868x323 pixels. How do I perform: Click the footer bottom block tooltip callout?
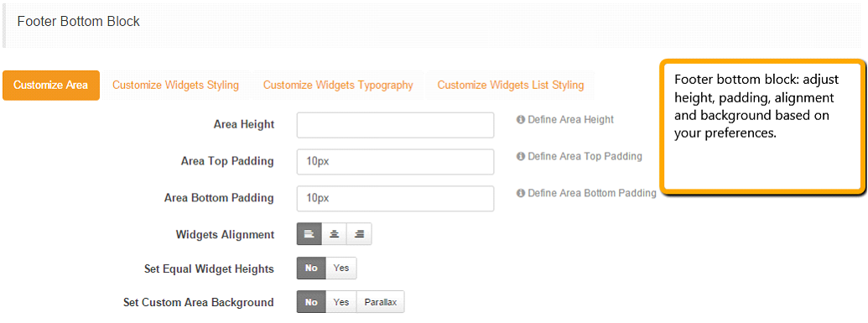(761, 127)
